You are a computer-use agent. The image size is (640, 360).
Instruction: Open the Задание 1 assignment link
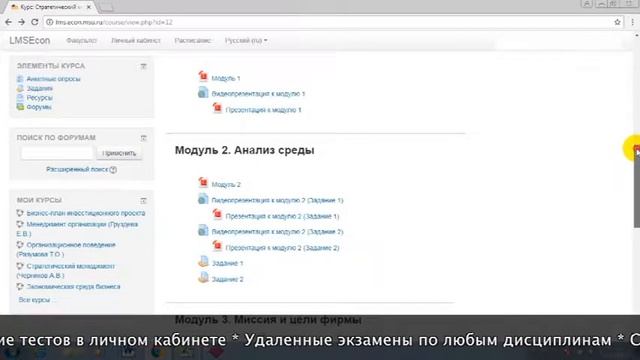click(x=227, y=263)
